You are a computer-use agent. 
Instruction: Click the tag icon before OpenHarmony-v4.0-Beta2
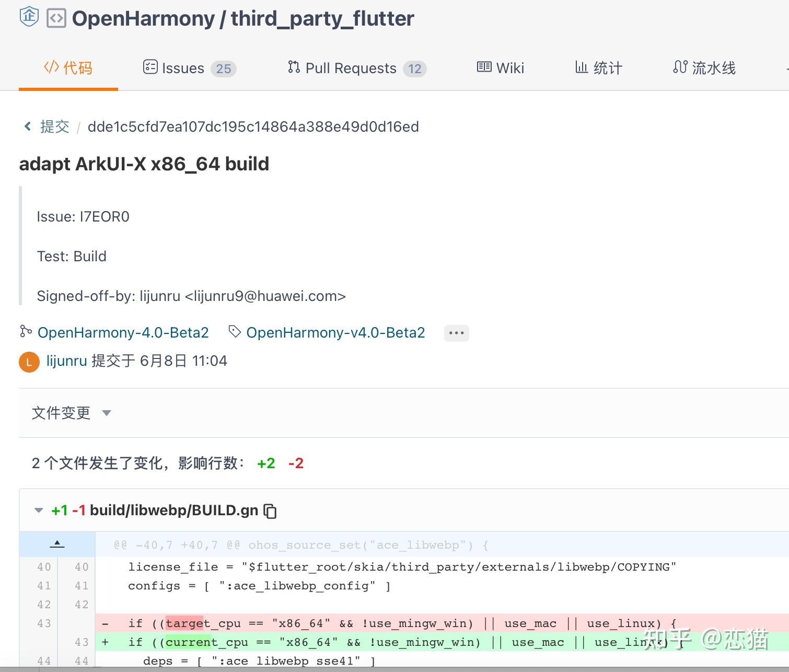pyautogui.click(x=234, y=332)
